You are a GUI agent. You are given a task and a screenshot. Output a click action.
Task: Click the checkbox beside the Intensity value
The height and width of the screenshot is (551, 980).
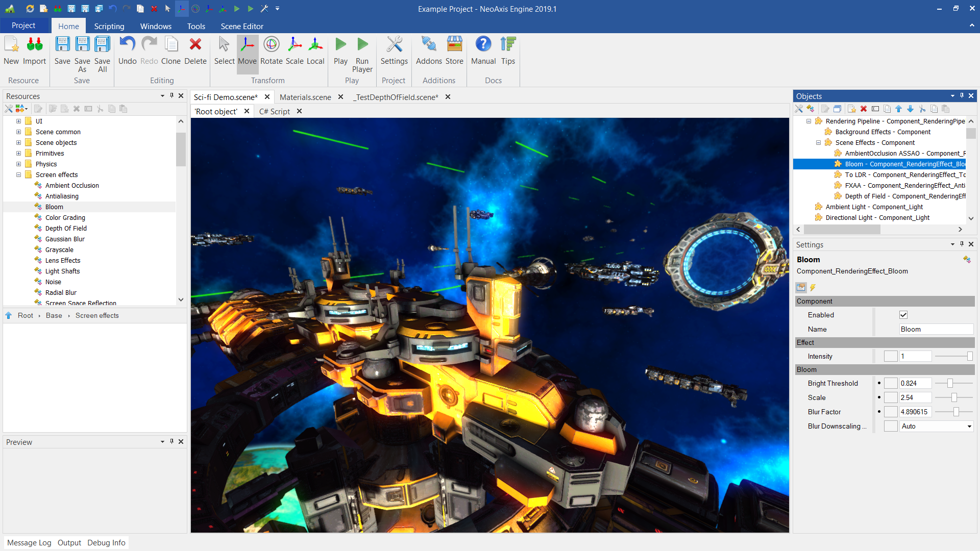891,357
